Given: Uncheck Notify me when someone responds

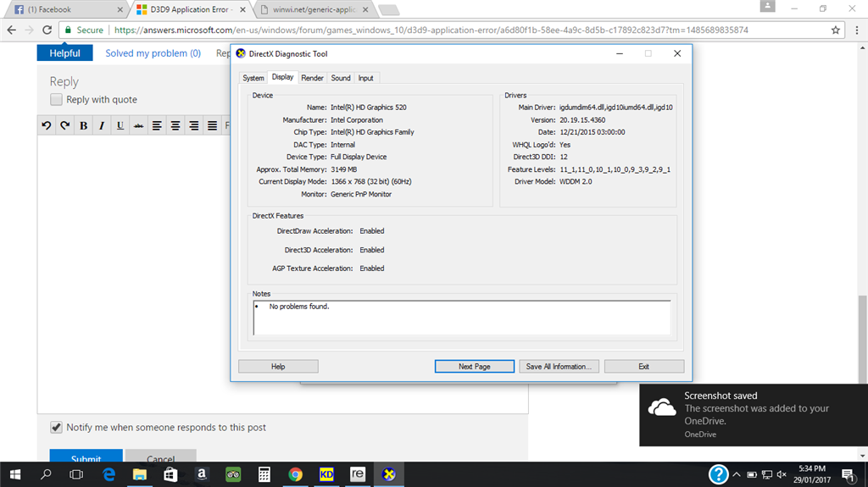Looking at the screenshot, I should [x=56, y=427].
